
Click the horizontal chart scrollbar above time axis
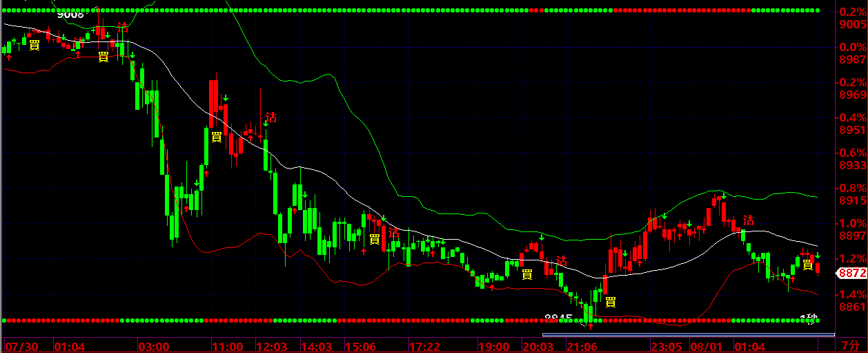pos(689,335)
